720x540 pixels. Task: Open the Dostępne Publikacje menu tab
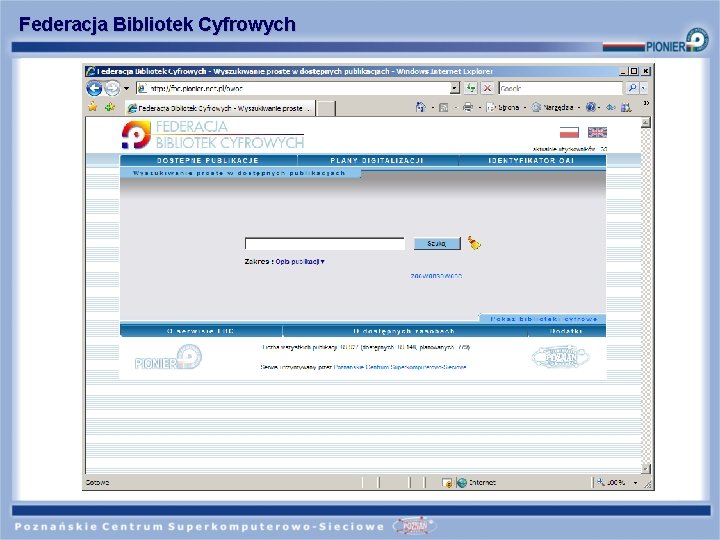pos(208,160)
